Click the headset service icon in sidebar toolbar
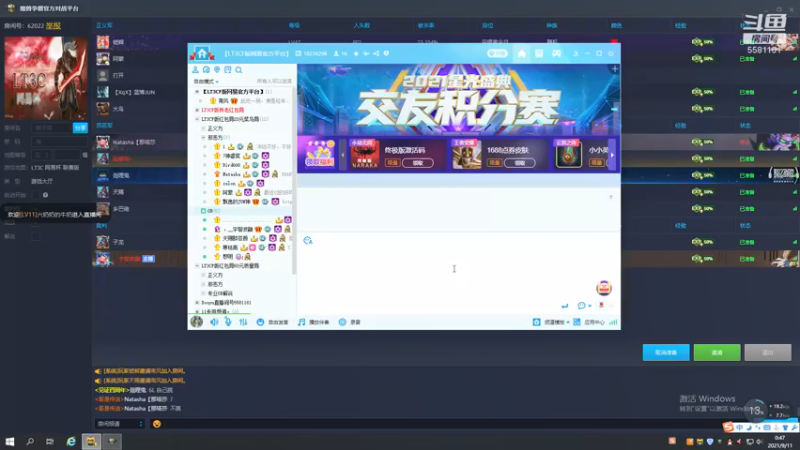Image resolution: width=800 pixels, height=450 pixels. coord(206,70)
